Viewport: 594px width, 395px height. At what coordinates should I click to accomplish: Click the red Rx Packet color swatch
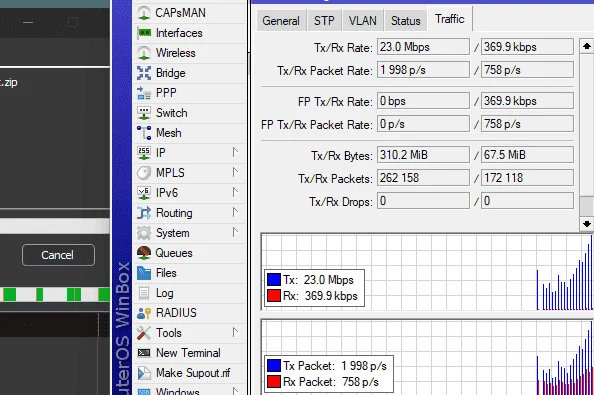(274, 381)
